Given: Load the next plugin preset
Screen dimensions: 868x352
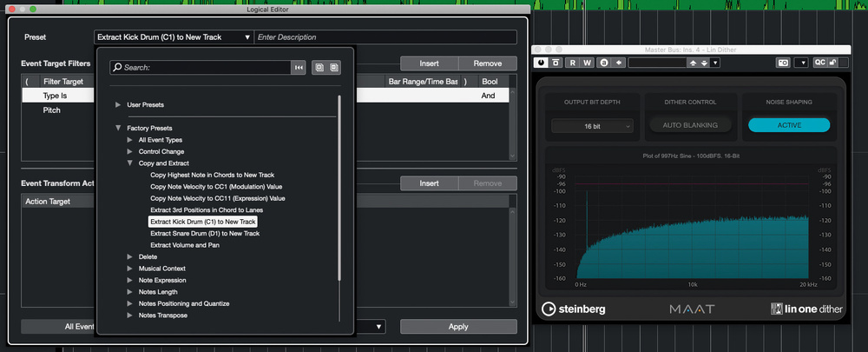Looking at the screenshot, I should (x=704, y=63).
